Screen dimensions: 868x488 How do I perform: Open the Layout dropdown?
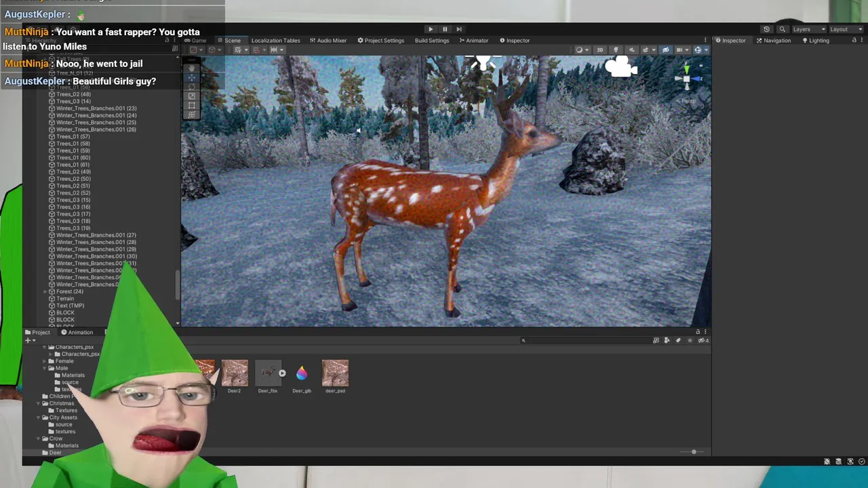pos(846,29)
